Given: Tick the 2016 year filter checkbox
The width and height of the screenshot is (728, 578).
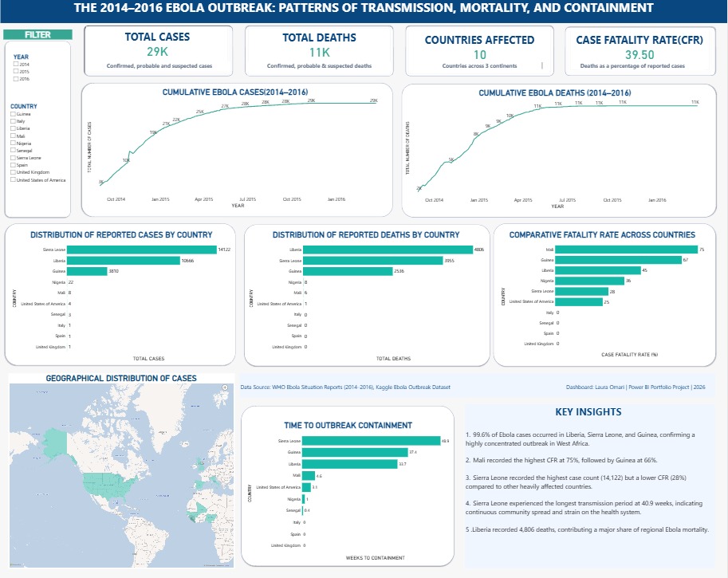Looking at the screenshot, I should click(x=16, y=78).
